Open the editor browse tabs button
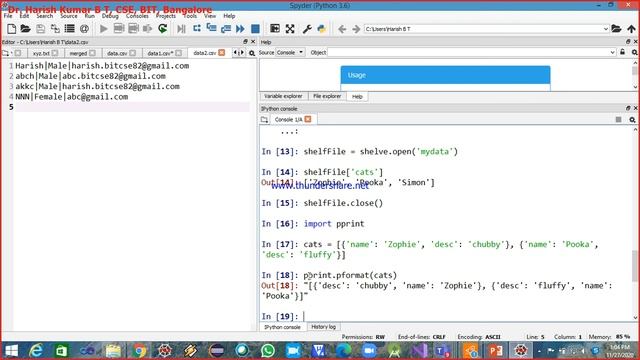This screenshot has width=640, height=360. (5, 53)
